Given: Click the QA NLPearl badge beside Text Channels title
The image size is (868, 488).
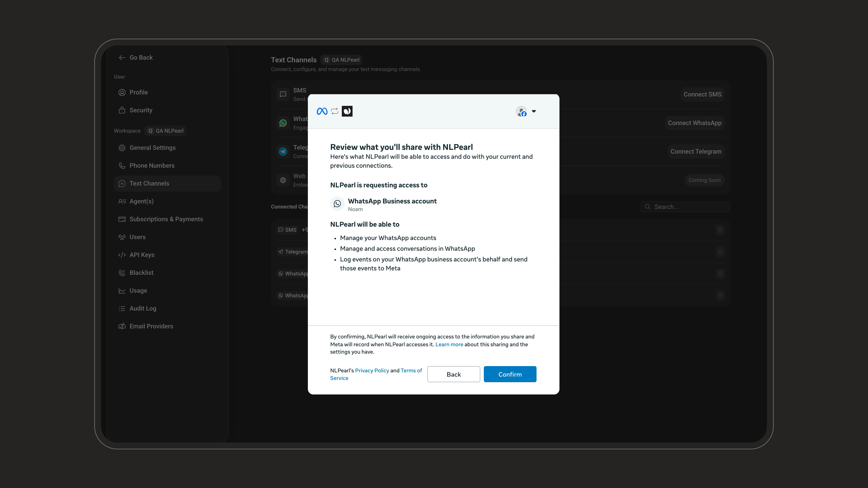Looking at the screenshot, I should pyautogui.click(x=341, y=60).
